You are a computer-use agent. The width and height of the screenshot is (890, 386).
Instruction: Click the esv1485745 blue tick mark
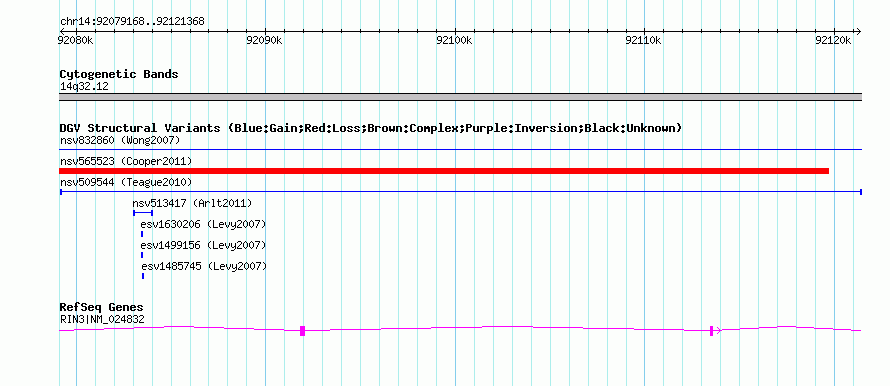point(142,276)
